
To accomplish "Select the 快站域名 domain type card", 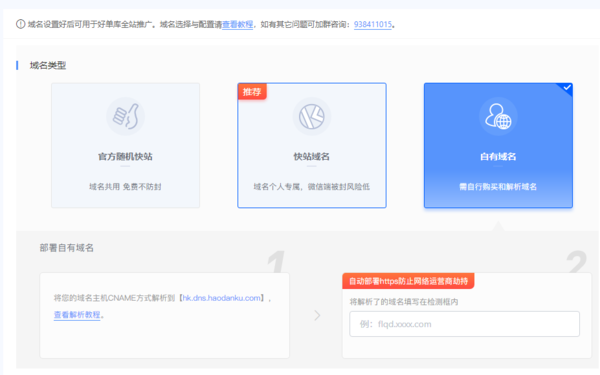I will pyautogui.click(x=312, y=145).
